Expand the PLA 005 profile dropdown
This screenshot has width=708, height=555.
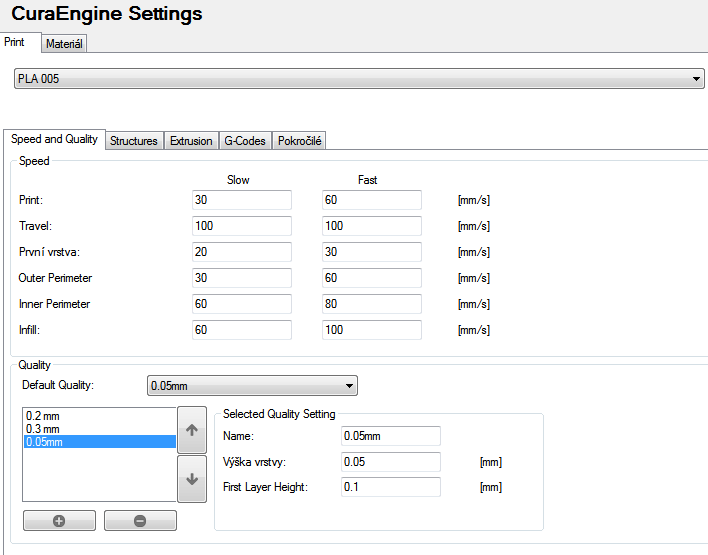click(x=696, y=79)
